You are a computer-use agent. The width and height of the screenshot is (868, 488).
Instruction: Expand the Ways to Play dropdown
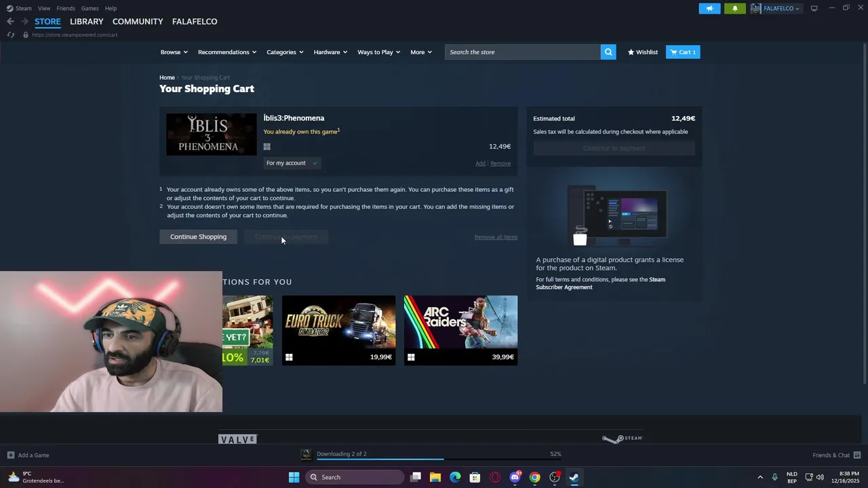(x=379, y=52)
